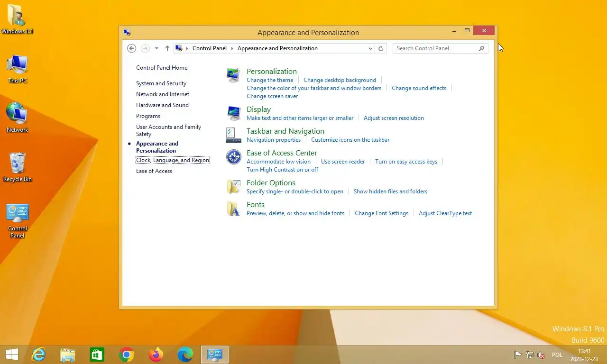This screenshot has width=607, height=364.
Task: Expand the address bar history dropdown
Action: tap(370, 48)
